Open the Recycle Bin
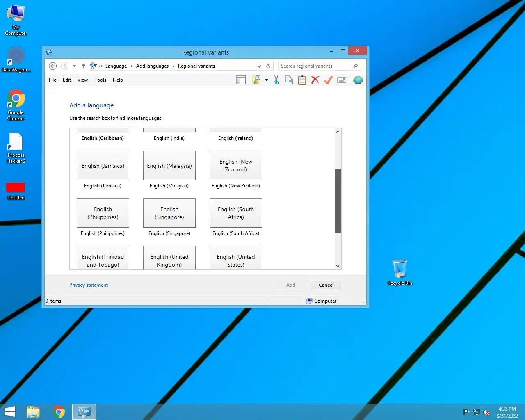Image resolution: width=525 pixels, height=420 pixels. tap(400, 272)
